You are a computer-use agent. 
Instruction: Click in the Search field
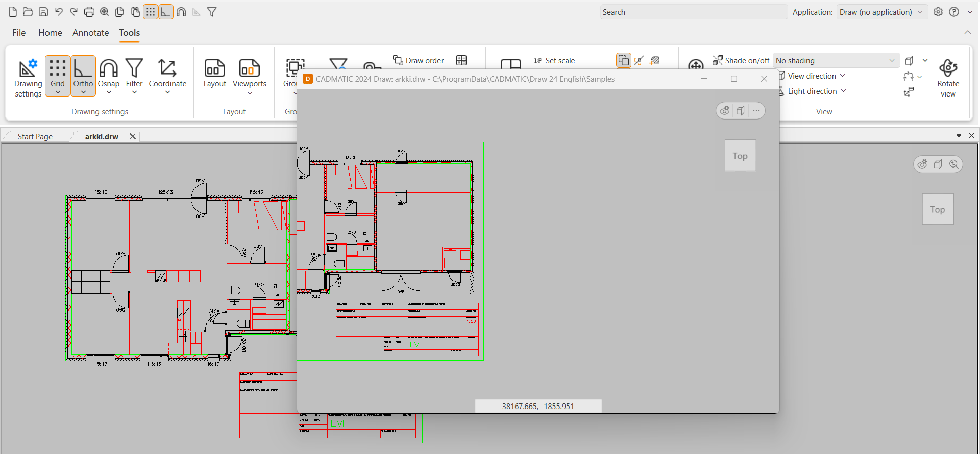coord(693,12)
